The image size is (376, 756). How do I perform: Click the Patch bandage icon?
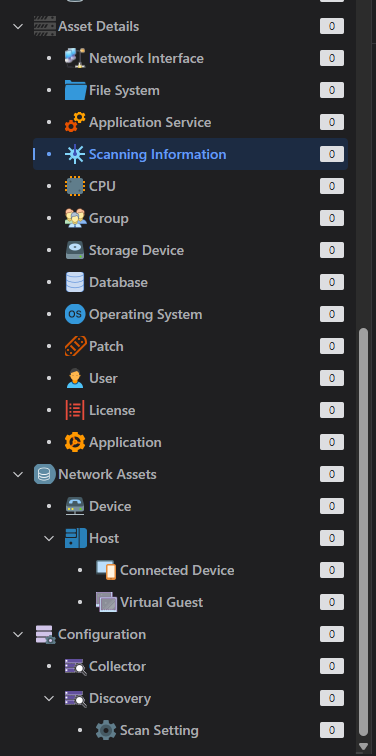[75, 346]
